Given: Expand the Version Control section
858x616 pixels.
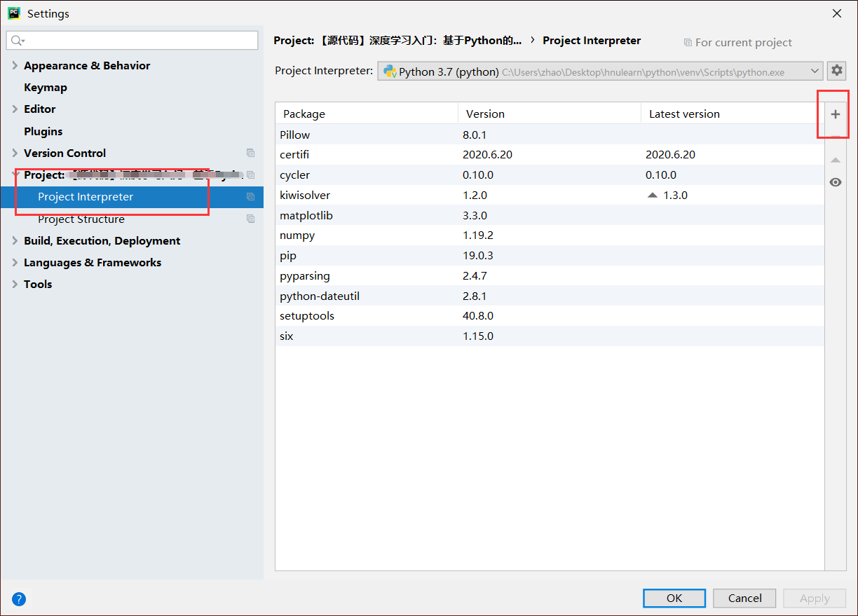Looking at the screenshot, I should 15,153.
